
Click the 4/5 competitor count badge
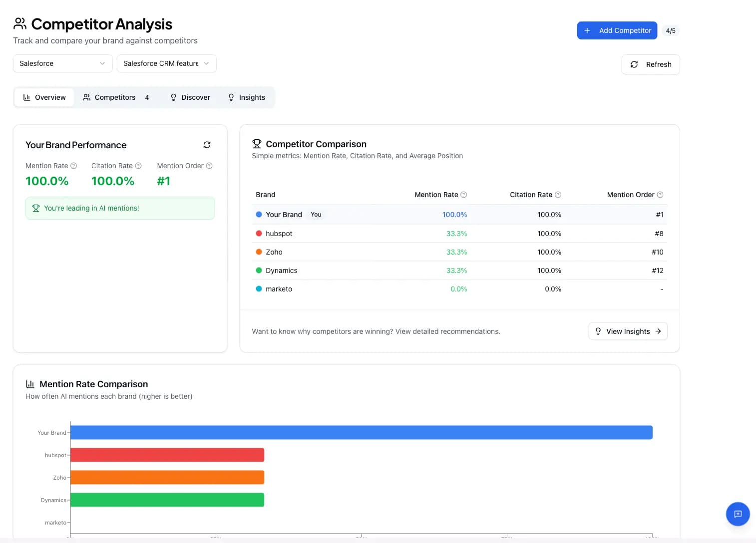tap(671, 31)
